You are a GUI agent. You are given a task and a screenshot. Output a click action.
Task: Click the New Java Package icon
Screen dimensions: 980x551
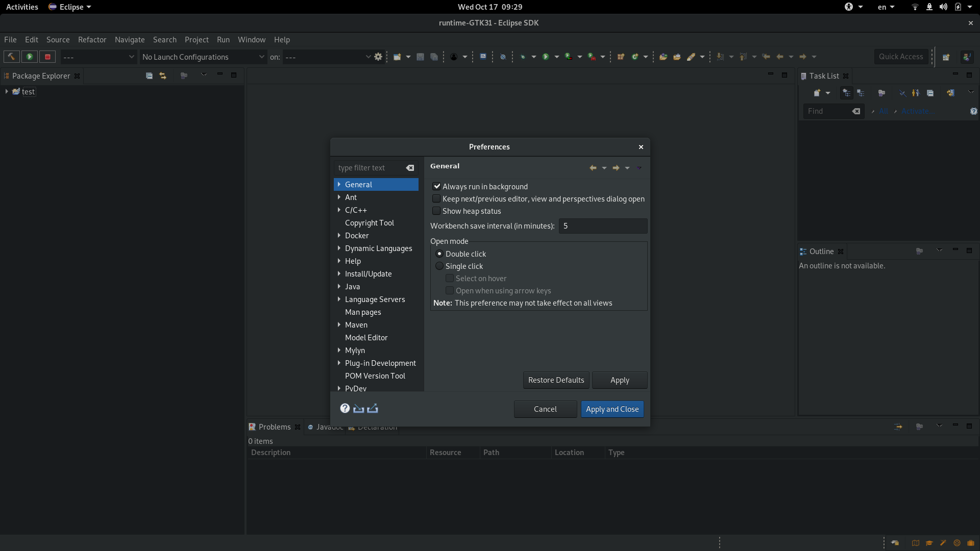[x=621, y=57]
